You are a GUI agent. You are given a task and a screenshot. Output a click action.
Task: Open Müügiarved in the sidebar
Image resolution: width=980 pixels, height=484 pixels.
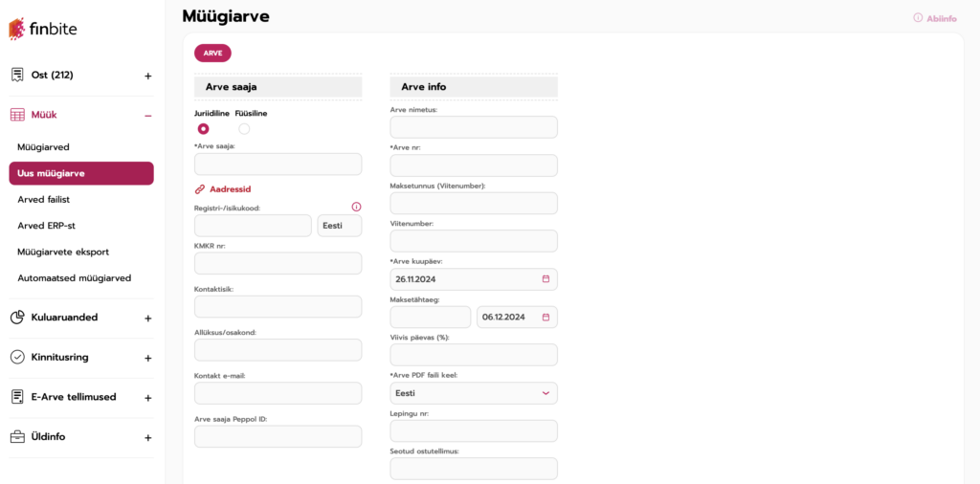pos(56,147)
